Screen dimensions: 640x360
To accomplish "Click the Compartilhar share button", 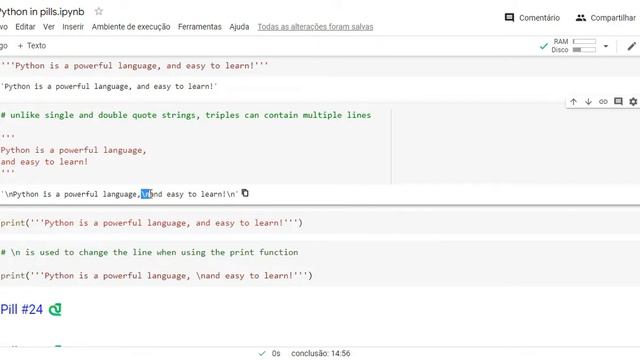I will [x=605, y=18].
